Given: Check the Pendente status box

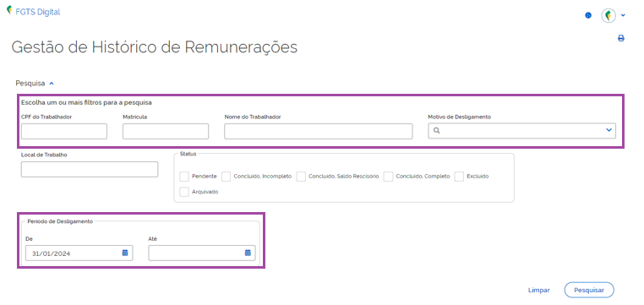Looking at the screenshot, I should pyautogui.click(x=184, y=176).
